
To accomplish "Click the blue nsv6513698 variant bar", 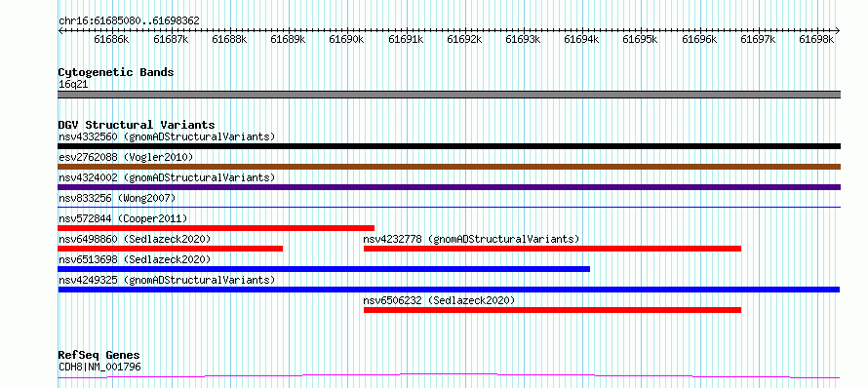I will point(324,269).
